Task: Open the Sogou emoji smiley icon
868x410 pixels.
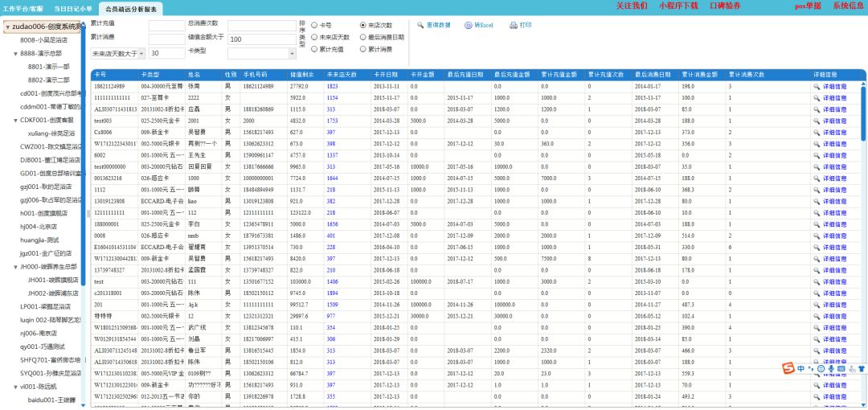Action: (x=820, y=368)
